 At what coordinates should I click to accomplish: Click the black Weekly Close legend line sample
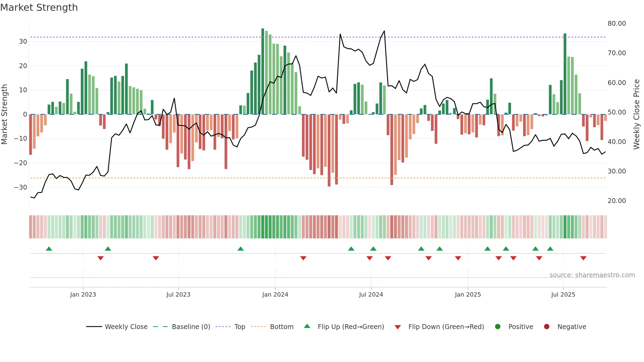94,327
